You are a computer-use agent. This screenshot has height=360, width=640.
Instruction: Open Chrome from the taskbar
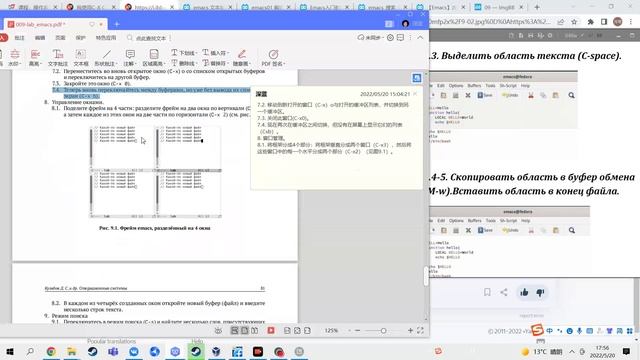click(x=51, y=351)
